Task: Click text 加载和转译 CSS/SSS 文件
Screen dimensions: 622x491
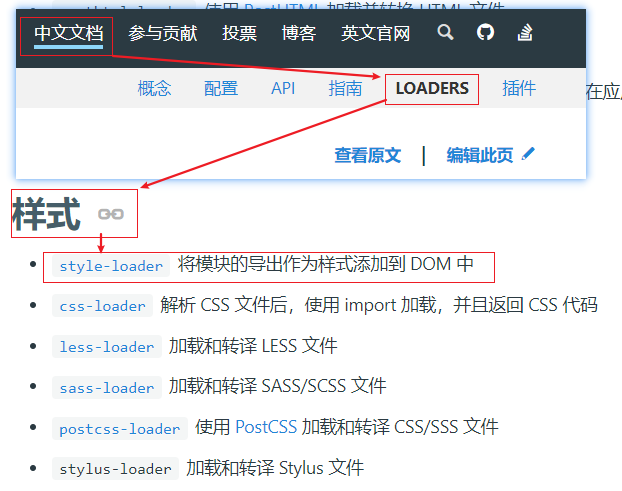Action: coord(400,427)
